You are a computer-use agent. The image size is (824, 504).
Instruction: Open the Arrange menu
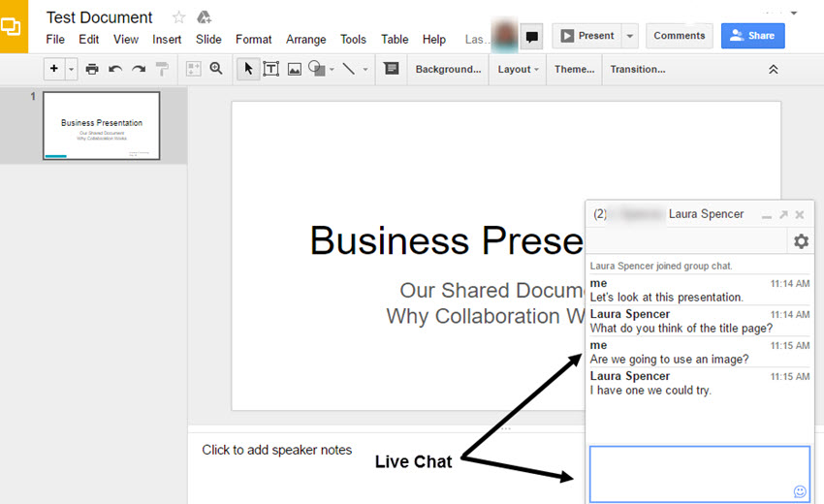coord(305,40)
